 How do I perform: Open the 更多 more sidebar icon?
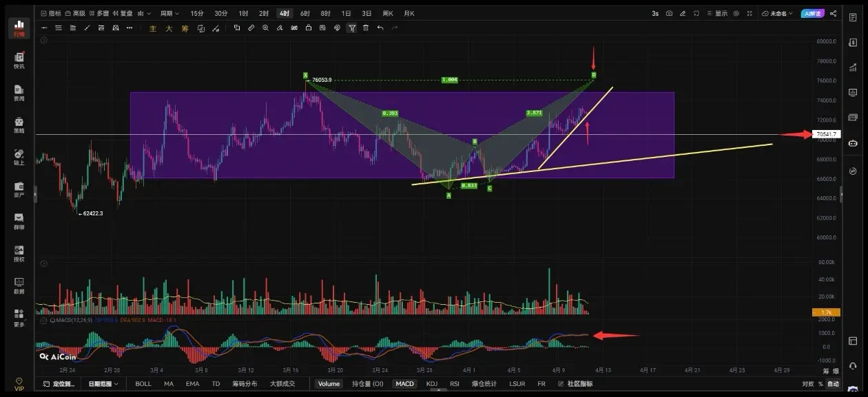coord(19,317)
